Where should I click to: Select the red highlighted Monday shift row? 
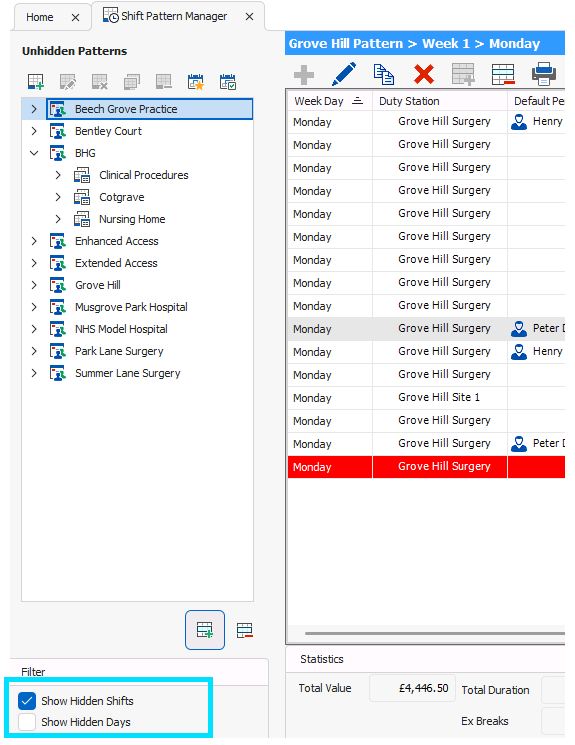pos(426,467)
